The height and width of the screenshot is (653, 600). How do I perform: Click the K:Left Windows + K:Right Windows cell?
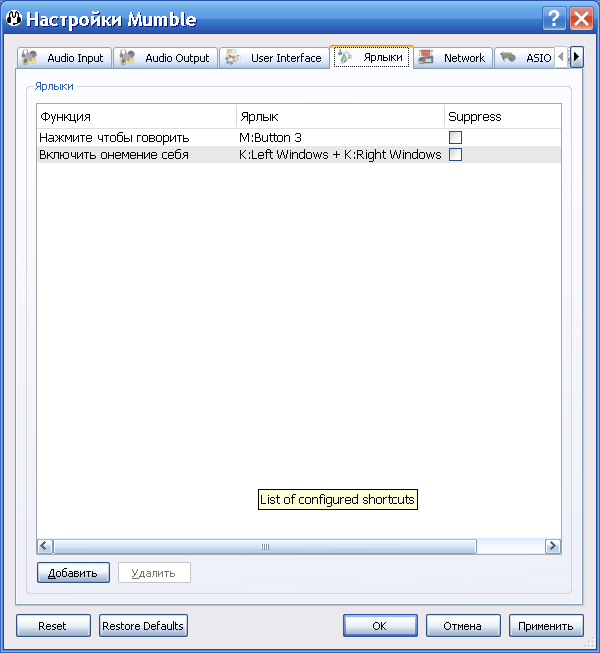(x=341, y=155)
